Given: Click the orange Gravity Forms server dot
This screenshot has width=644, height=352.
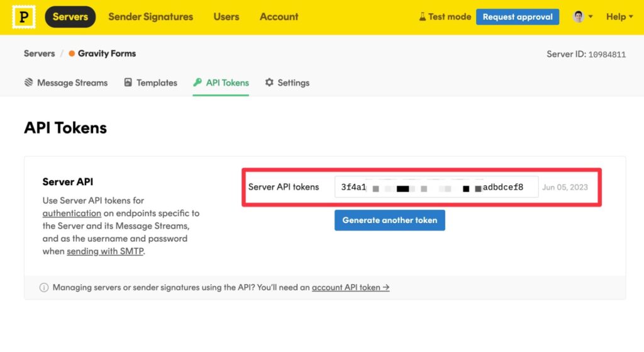Looking at the screenshot, I should 72,54.
